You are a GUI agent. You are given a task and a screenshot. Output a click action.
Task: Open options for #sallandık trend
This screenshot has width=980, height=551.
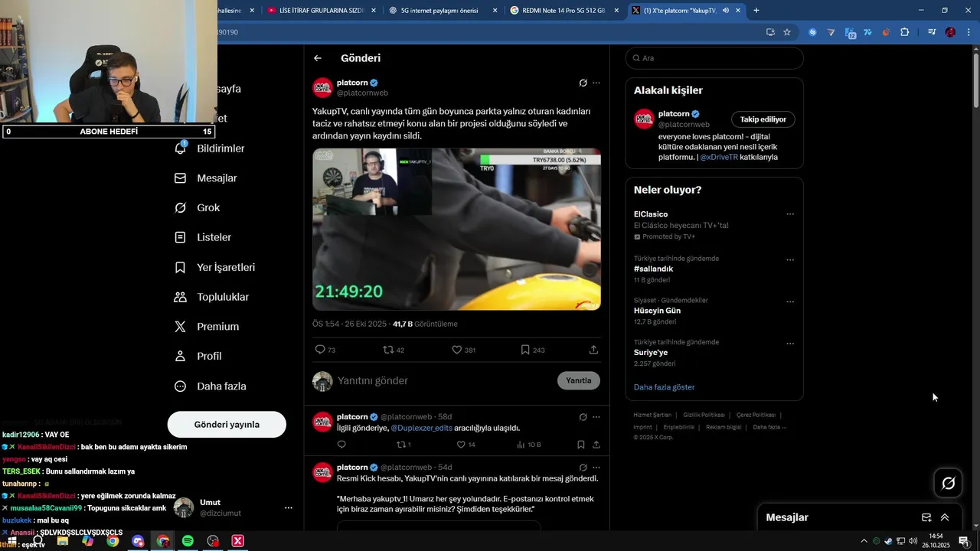click(x=790, y=259)
